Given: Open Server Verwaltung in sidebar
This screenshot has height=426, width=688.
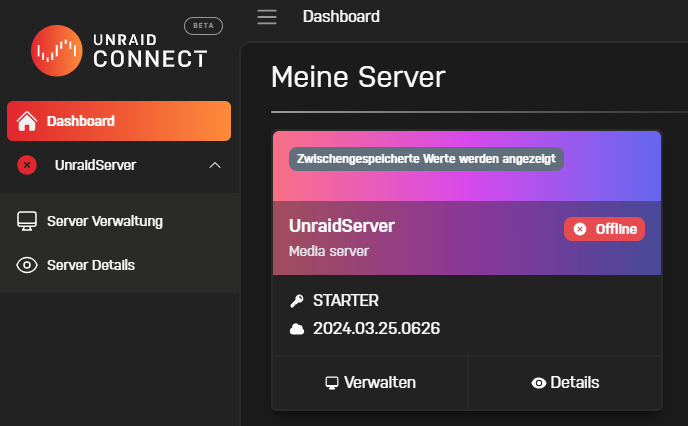Looking at the screenshot, I should [119, 221].
